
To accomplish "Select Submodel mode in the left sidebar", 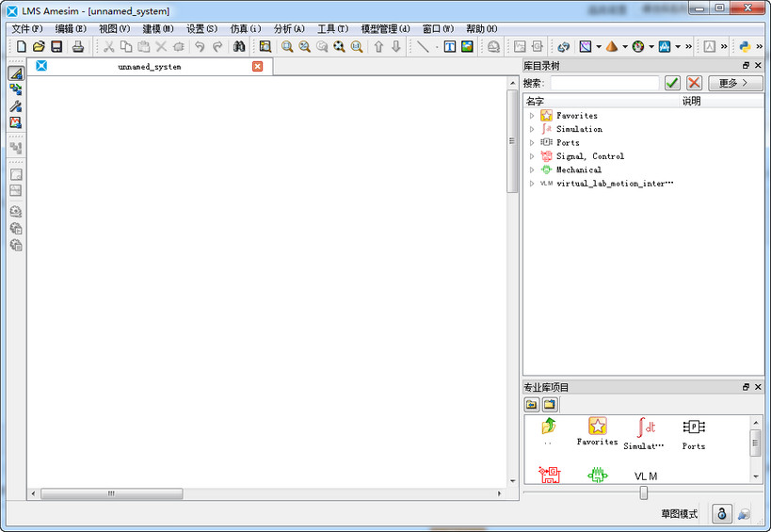I will tap(16, 89).
